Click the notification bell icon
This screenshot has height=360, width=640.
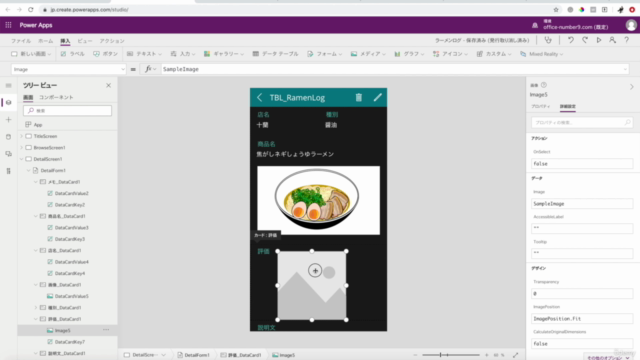pyautogui.click(x=535, y=25)
